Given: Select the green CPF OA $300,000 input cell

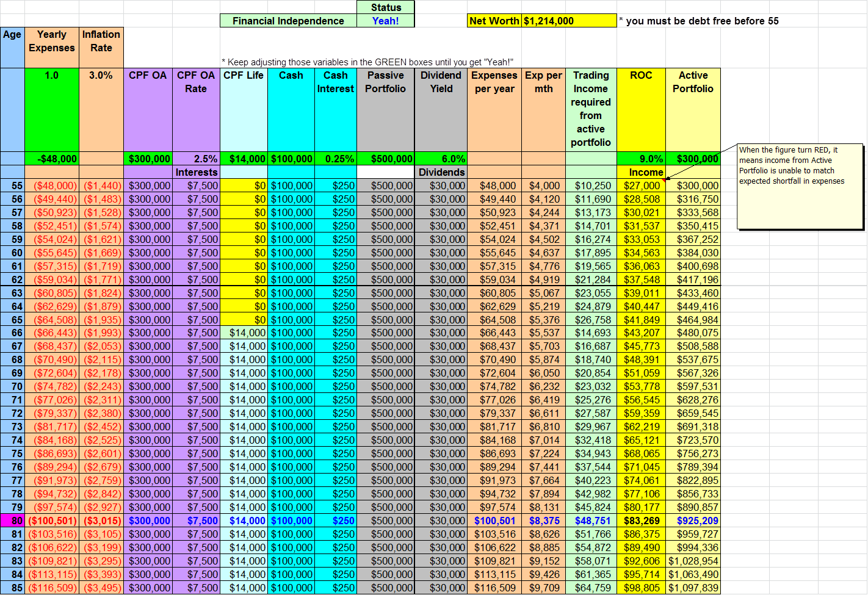Looking at the screenshot, I should click(148, 159).
